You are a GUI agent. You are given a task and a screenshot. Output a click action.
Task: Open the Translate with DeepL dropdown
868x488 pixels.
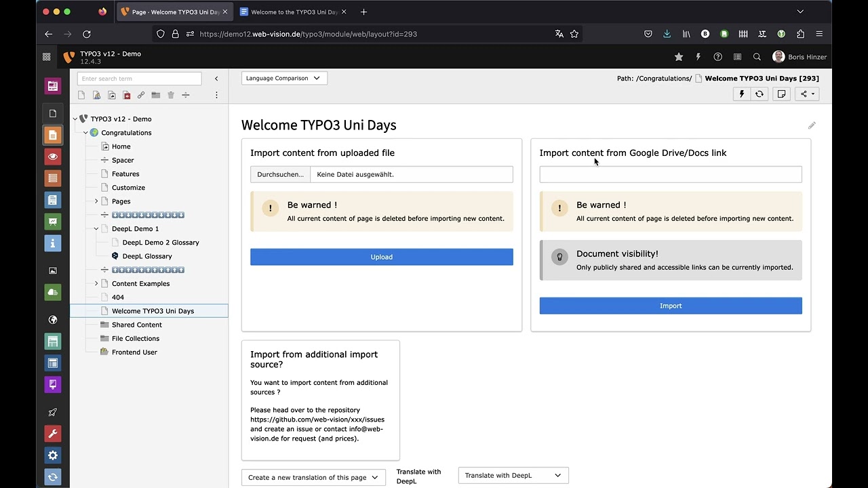pos(513,475)
